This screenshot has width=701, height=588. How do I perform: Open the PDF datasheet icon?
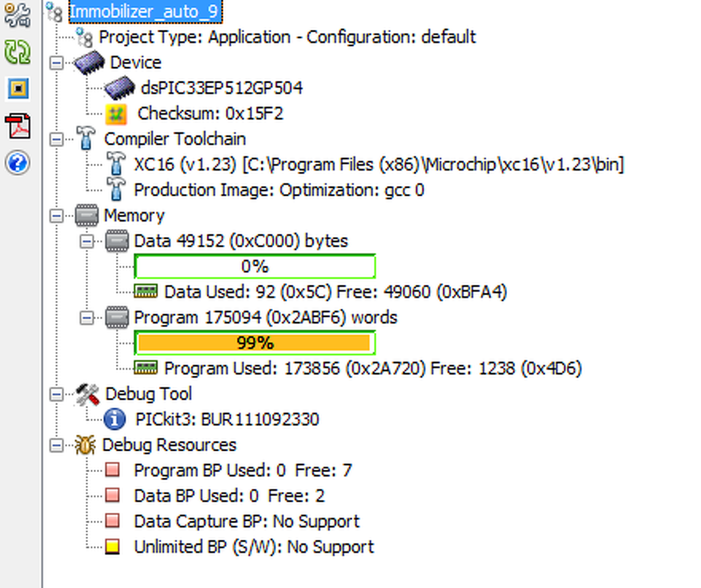point(18,126)
